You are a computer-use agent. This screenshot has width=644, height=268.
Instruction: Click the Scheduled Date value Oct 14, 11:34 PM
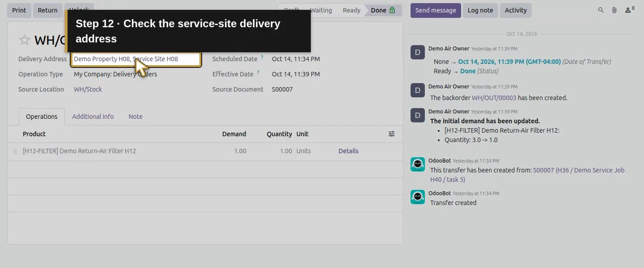click(x=296, y=59)
